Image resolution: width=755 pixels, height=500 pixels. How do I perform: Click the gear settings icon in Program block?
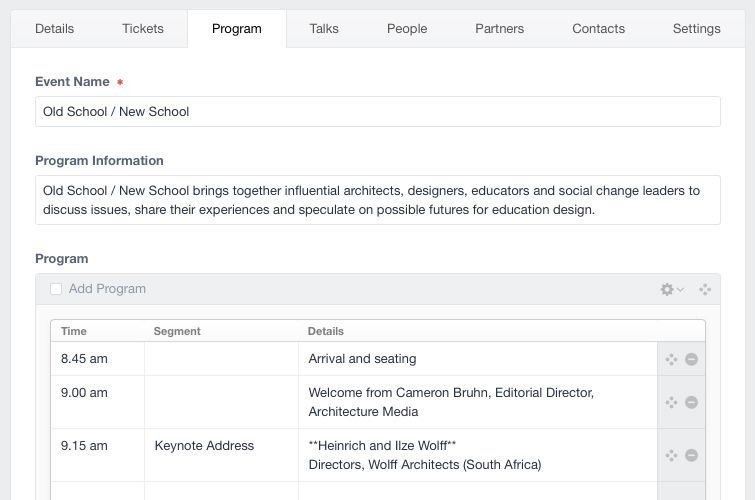tap(668, 289)
